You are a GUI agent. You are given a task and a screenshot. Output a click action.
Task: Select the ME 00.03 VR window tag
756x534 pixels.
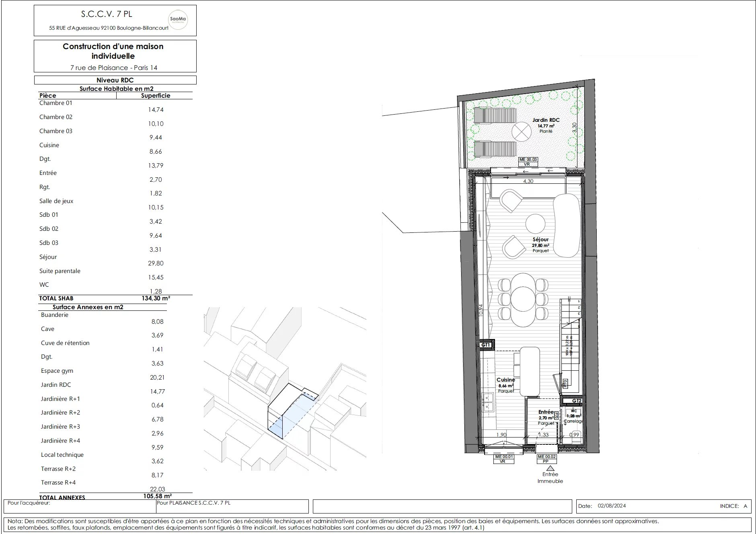(528, 162)
